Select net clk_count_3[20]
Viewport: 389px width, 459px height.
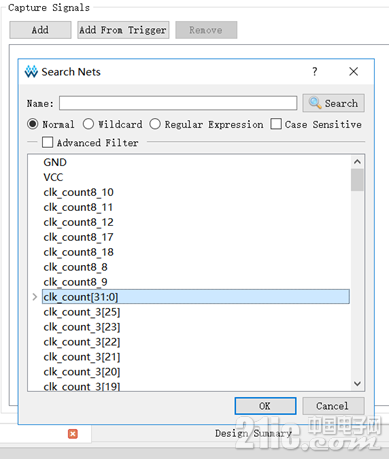point(82,372)
